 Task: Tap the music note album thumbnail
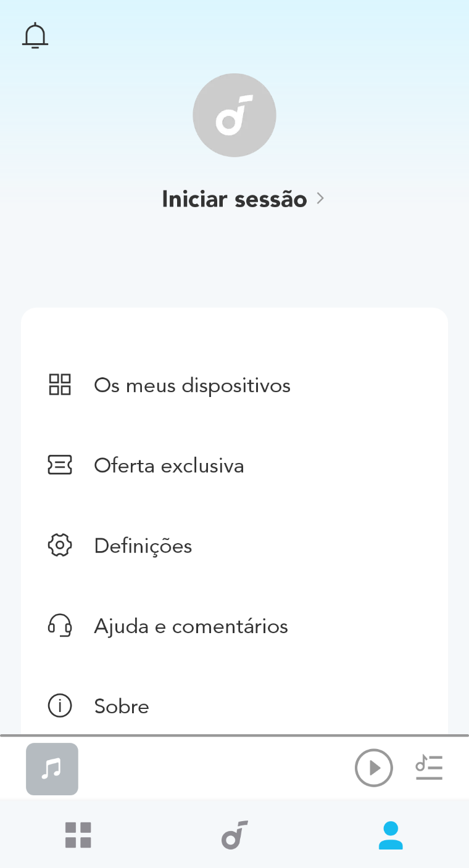click(x=52, y=769)
